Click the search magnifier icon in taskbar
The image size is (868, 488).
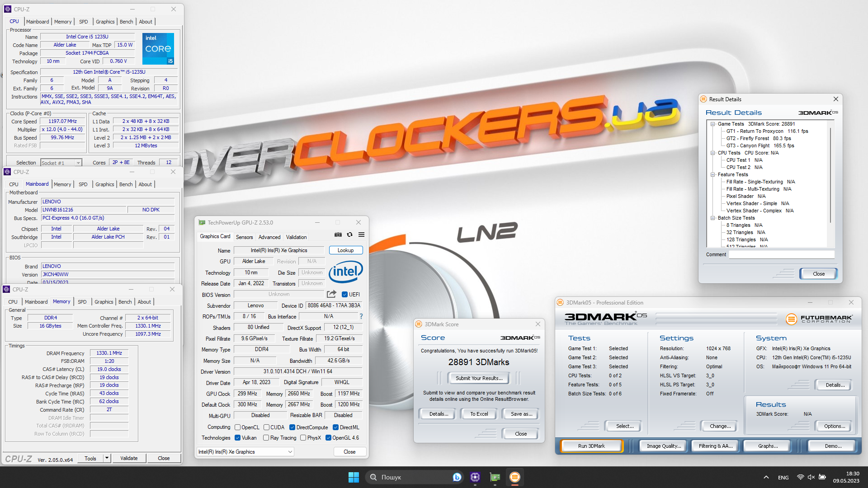[x=373, y=477]
